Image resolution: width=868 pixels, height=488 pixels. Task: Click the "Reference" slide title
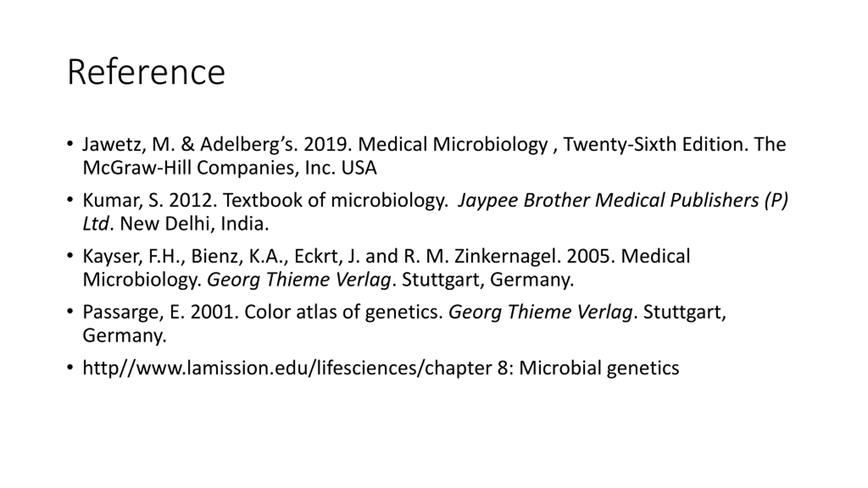(x=146, y=72)
